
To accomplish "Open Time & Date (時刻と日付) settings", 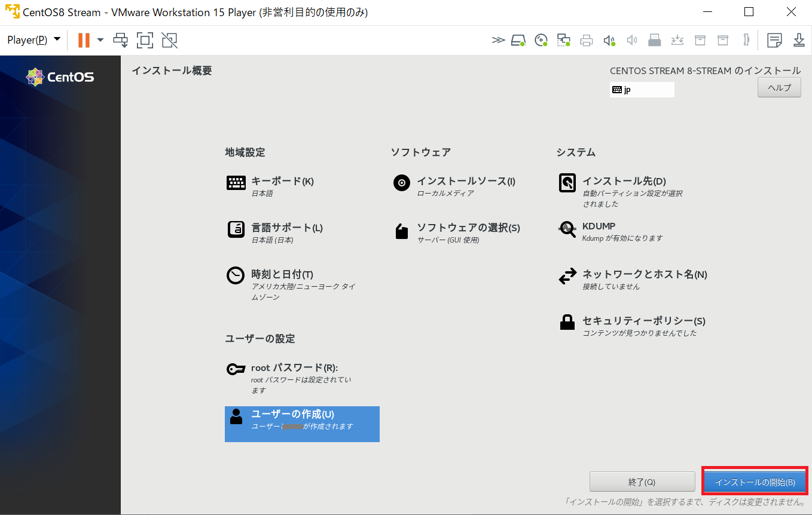I will point(291,285).
